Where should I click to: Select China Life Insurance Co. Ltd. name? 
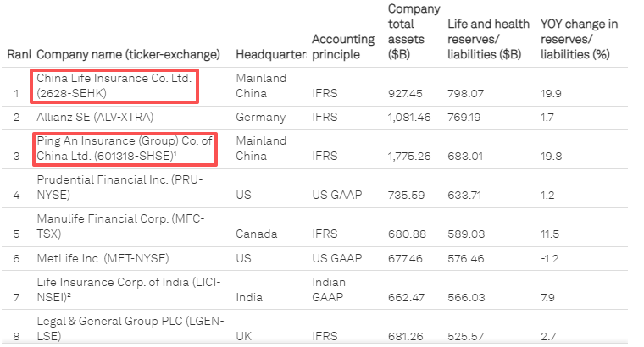click(x=114, y=85)
